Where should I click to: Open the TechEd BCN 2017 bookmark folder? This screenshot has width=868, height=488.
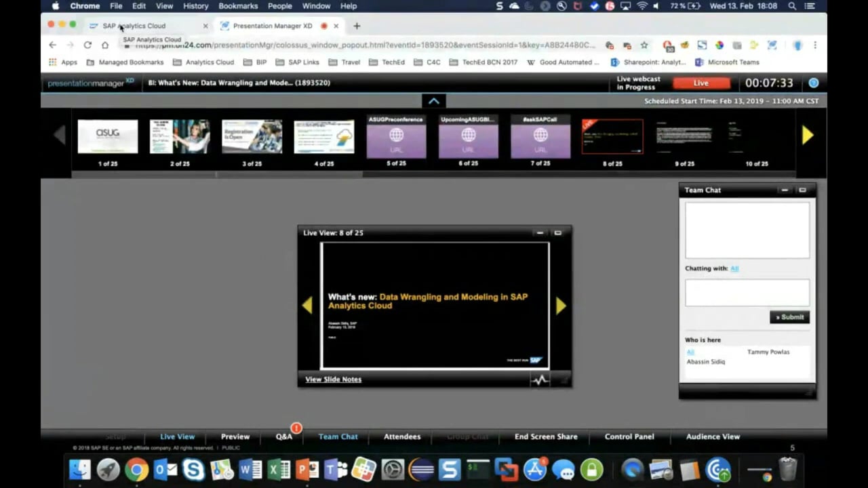tap(484, 62)
